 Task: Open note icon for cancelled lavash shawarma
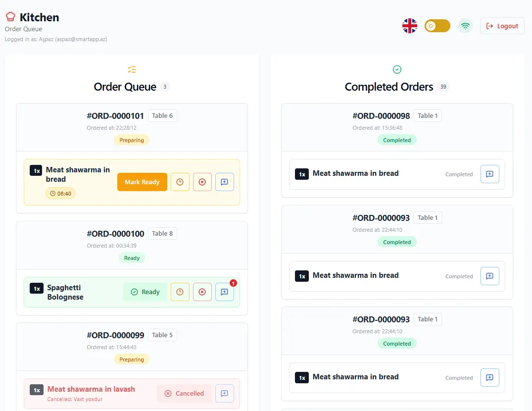pyautogui.click(x=225, y=393)
